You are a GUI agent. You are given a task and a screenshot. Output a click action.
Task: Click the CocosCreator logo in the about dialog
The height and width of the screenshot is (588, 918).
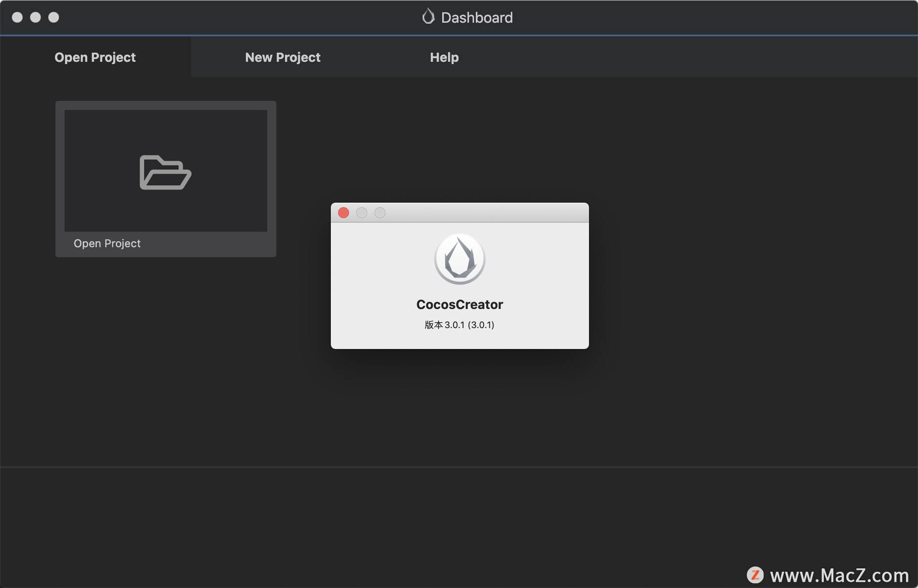coord(459,259)
